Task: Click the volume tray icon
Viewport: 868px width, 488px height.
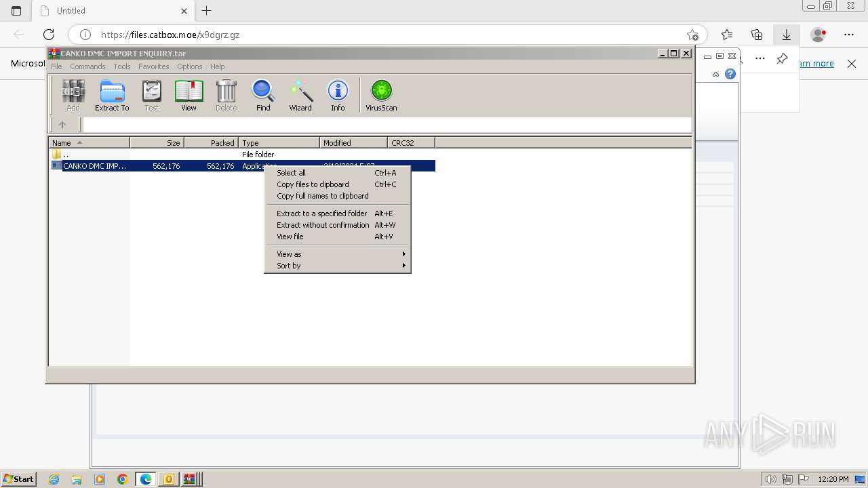Action: click(771, 479)
